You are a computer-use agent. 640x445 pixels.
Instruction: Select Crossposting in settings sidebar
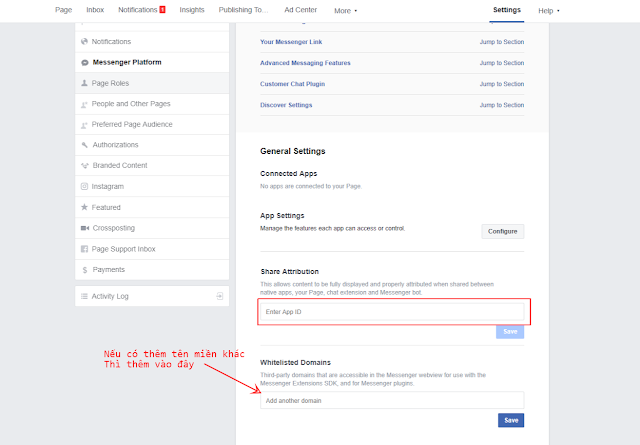[152, 228]
